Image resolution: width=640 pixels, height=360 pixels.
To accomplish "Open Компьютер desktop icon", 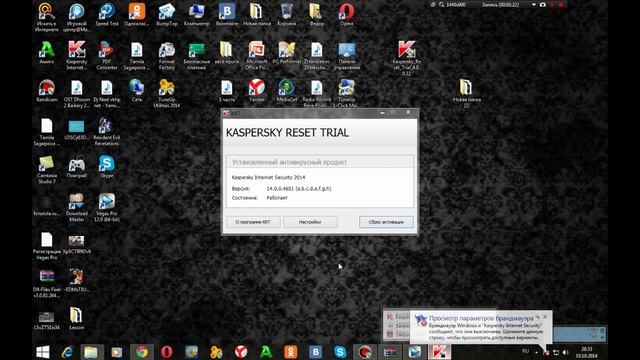I will coord(197,15).
